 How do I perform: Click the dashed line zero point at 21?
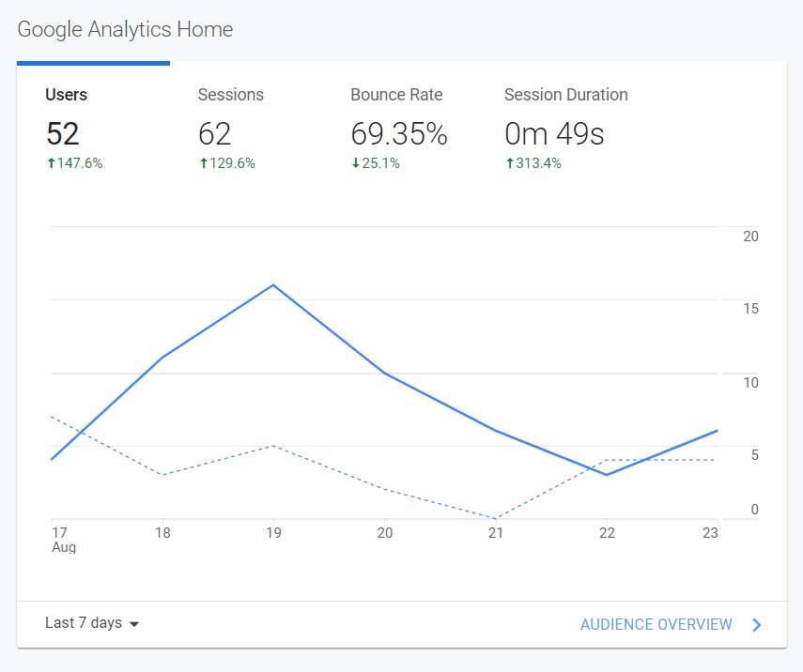(496, 518)
